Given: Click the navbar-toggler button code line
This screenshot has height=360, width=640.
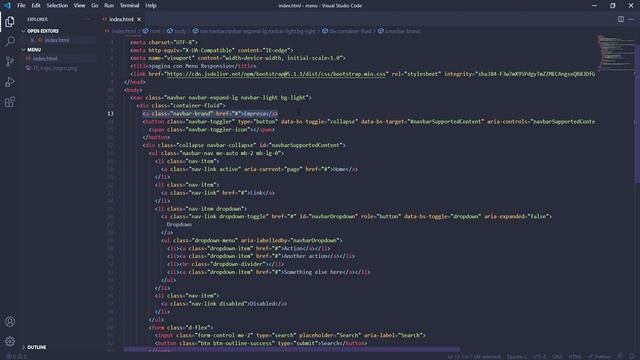Looking at the screenshot, I should click(369, 122).
